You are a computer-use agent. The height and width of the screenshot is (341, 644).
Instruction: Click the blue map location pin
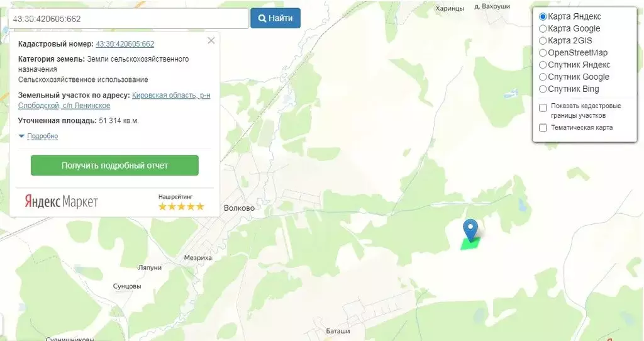(470, 228)
